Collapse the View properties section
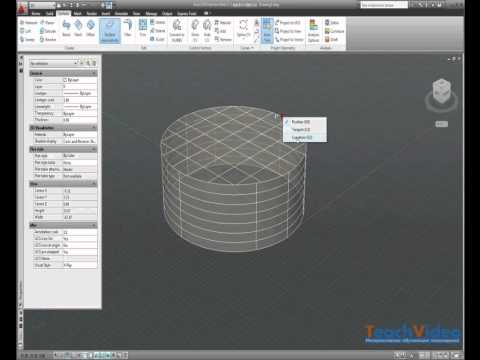 (94, 184)
